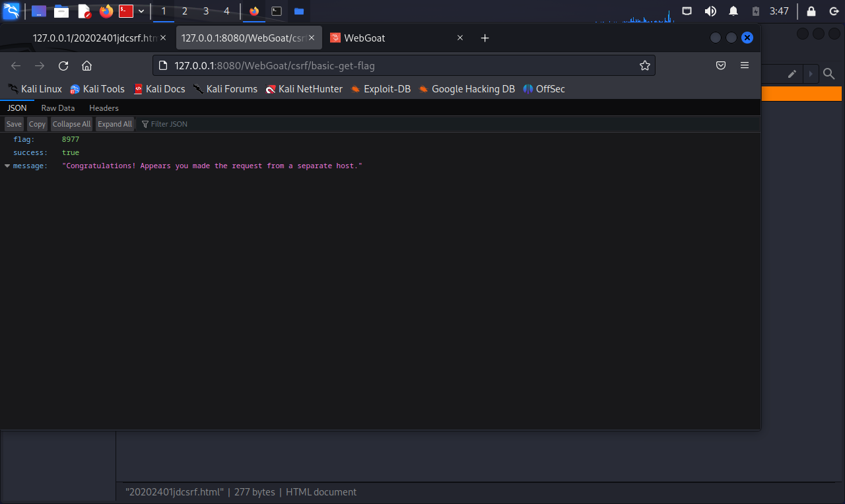Select the success value true

click(x=71, y=152)
